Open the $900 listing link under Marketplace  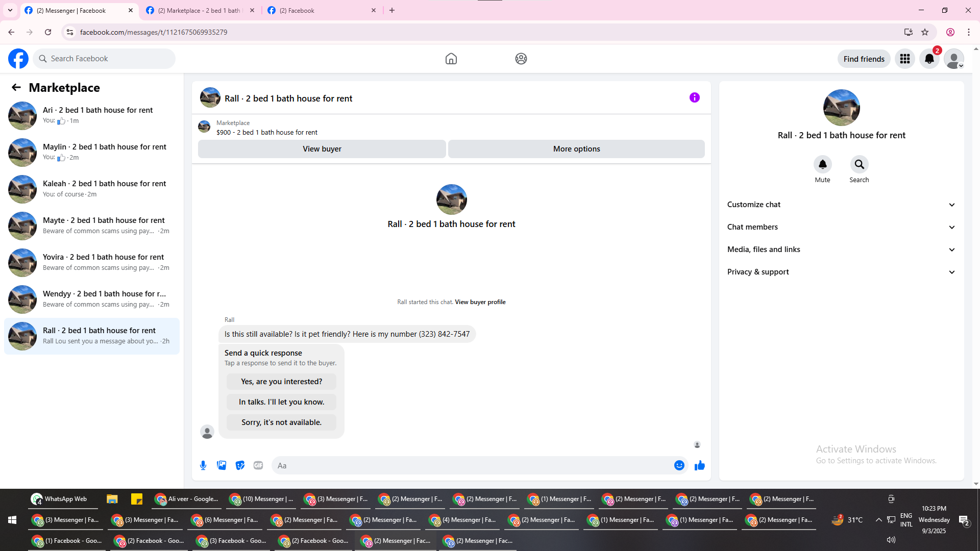pyautogui.click(x=267, y=133)
